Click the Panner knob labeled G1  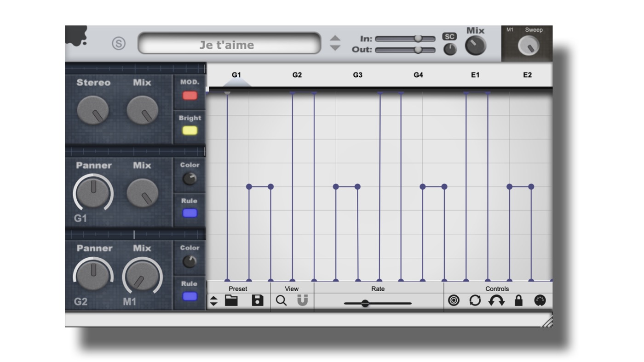pos(93,193)
